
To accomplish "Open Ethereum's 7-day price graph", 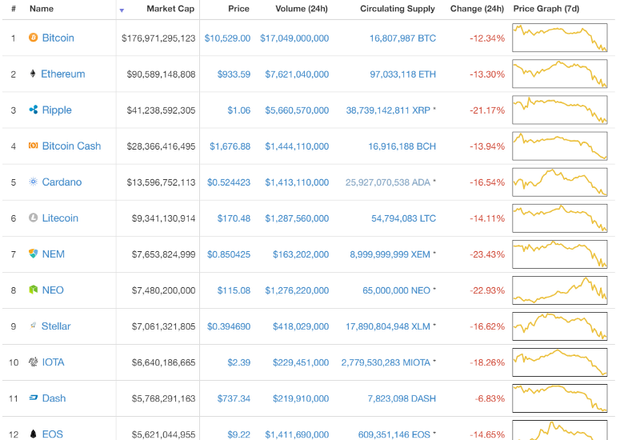I will [560, 73].
